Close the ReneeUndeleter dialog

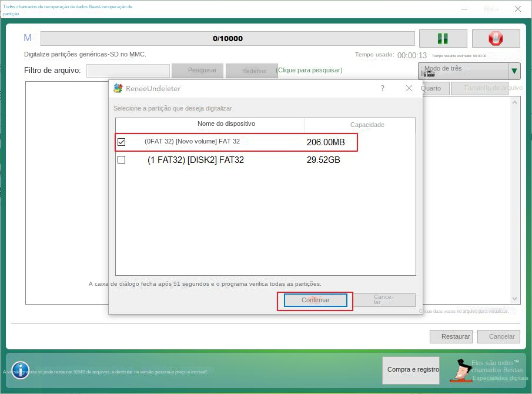point(409,88)
